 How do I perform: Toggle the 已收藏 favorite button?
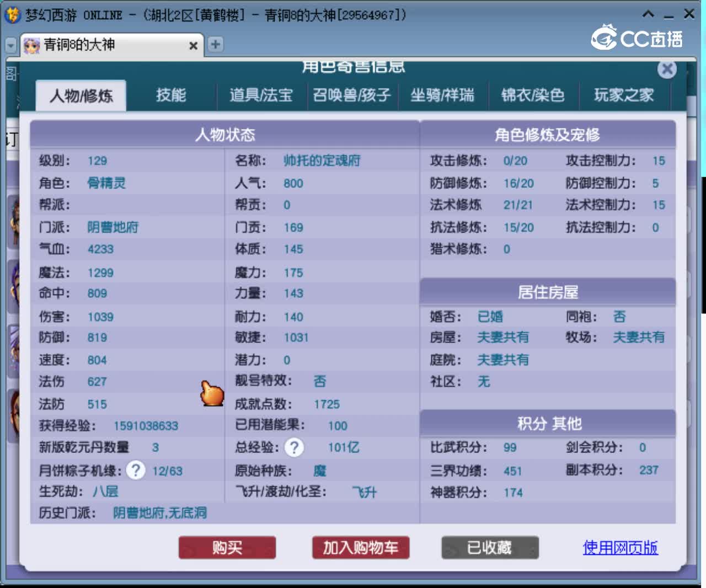[x=490, y=548]
